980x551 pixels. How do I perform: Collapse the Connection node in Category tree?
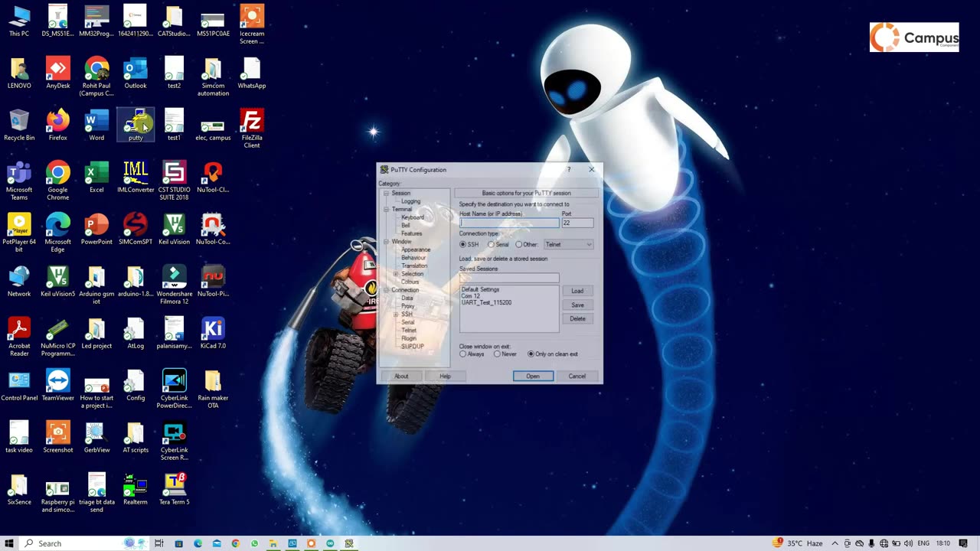click(387, 290)
